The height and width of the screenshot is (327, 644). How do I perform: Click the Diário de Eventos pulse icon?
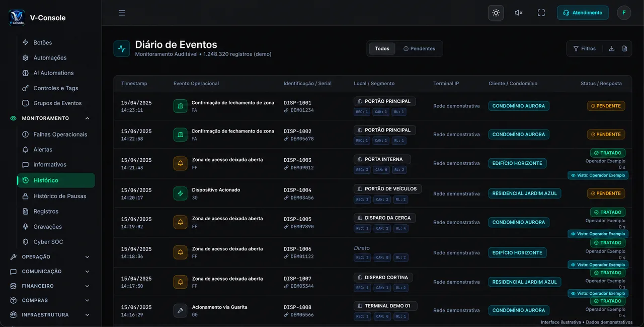pyautogui.click(x=122, y=49)
